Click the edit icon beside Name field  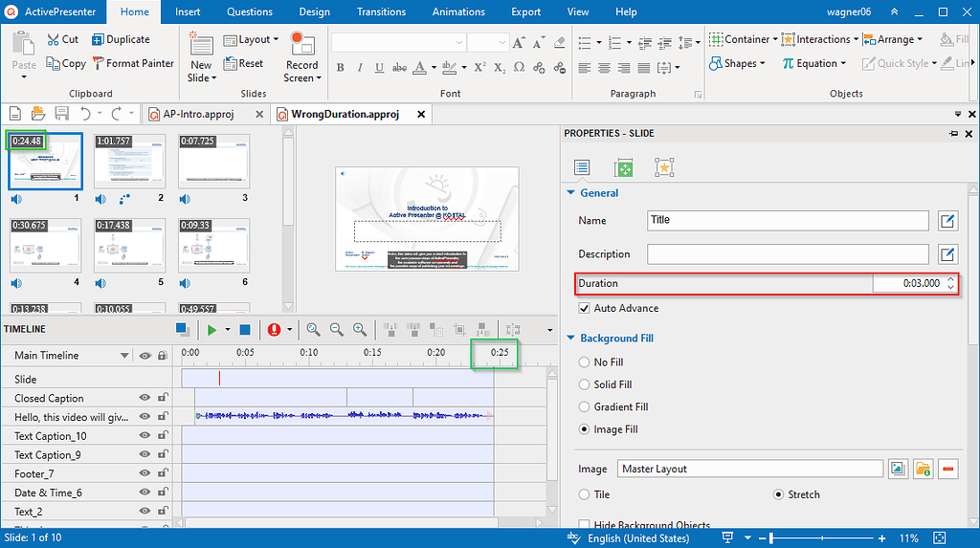click(x=947, y=221)
